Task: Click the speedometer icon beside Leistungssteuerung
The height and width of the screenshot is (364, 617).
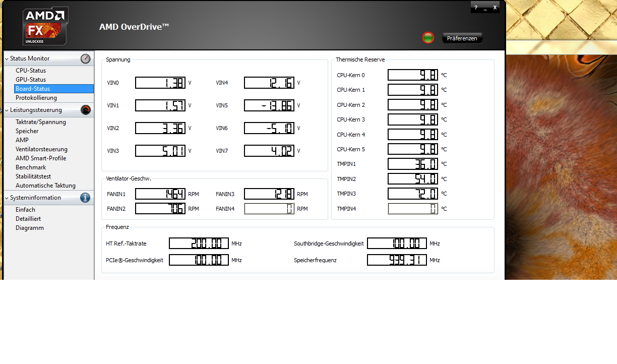Action: coord(86,110)
